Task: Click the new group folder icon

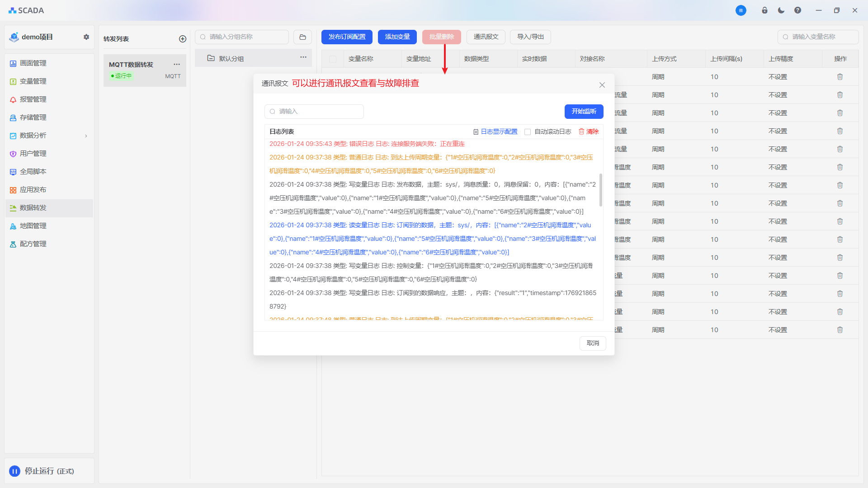Action: (302, 37)
